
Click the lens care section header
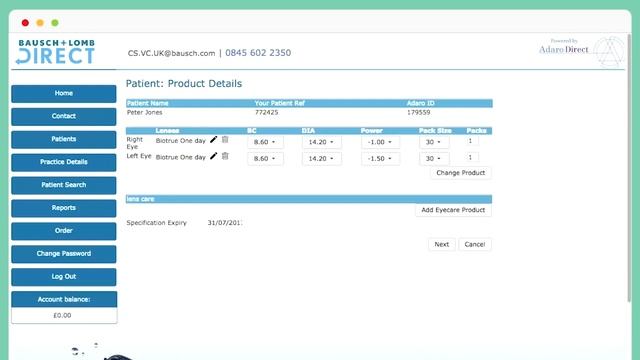(x=309, y=199)
